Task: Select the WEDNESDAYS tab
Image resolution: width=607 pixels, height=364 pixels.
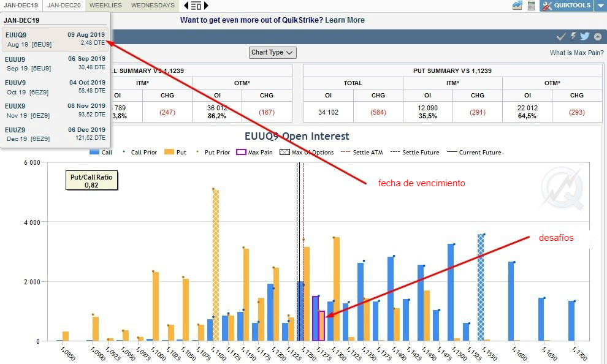Action: (153, 6)
